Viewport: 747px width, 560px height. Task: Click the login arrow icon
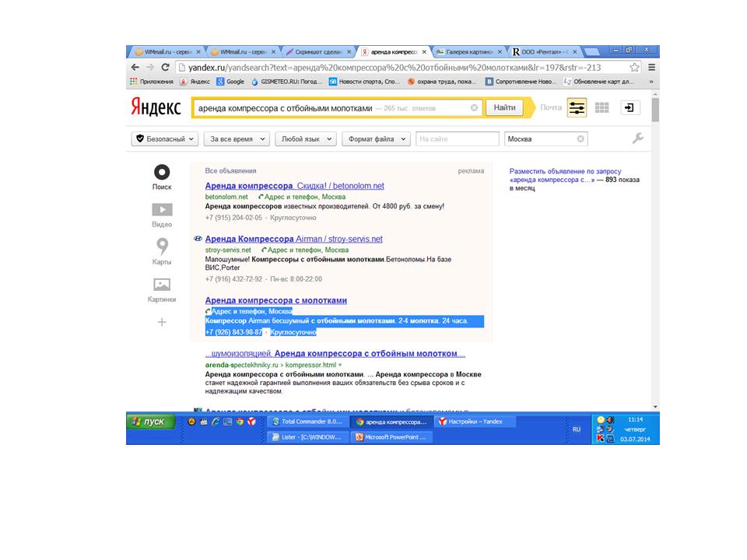(x=630, y=107)
